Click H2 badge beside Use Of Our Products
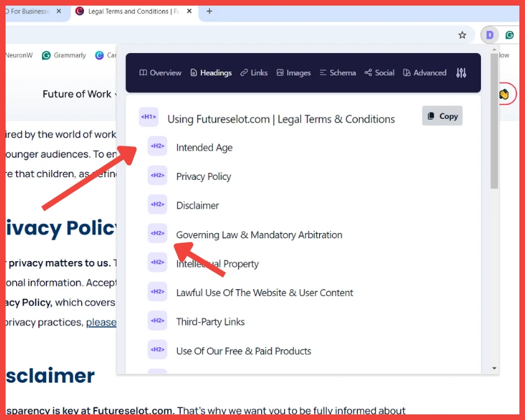Screen dimensions: 525x420 pyautogui.click(x=157, y=350)
